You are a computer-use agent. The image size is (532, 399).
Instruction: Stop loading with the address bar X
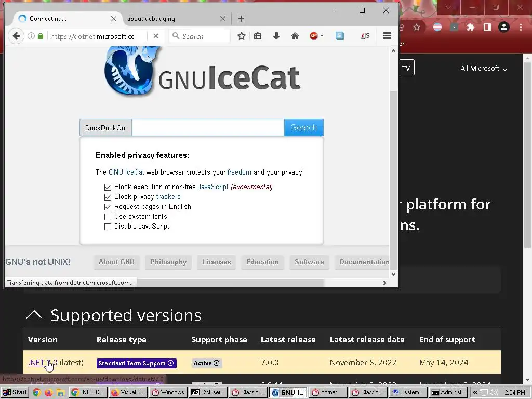click(x=156, y=36)
